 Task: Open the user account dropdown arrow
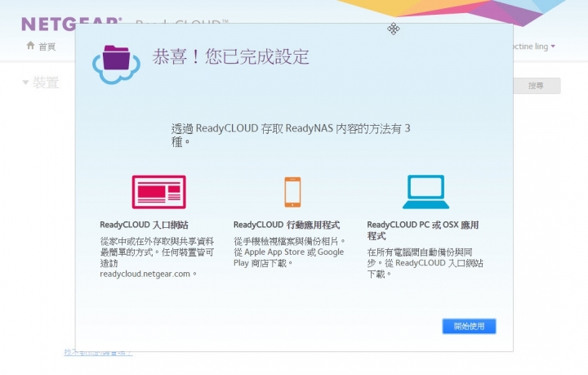click(553, 47)
